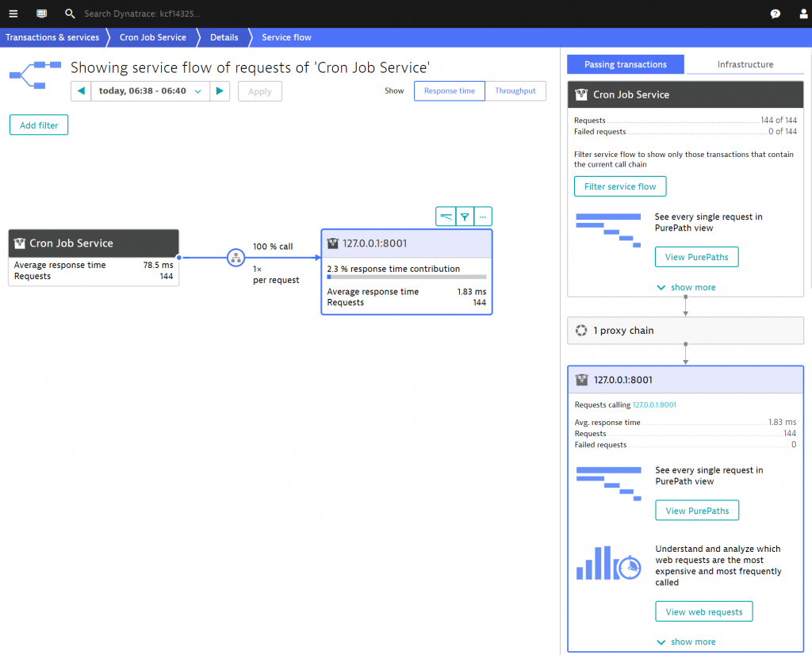The width and height of the screenshot is (812, 659).
Task: Click the filter funnel icon above node
Action: [465, 216]
